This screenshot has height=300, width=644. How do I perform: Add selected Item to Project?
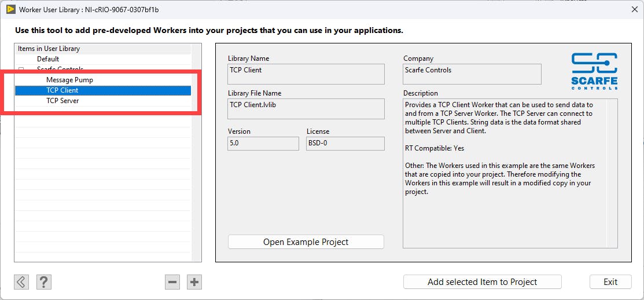(x=482, y=282)
